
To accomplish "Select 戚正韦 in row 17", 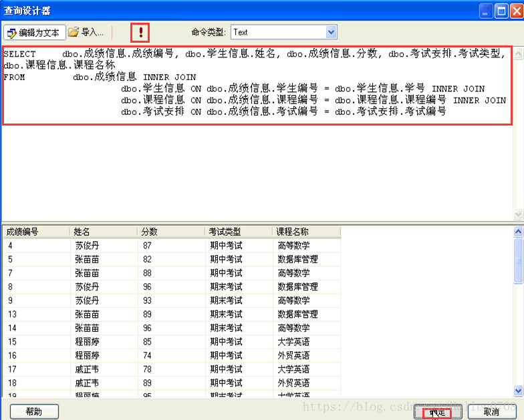I will pos(104,369).
